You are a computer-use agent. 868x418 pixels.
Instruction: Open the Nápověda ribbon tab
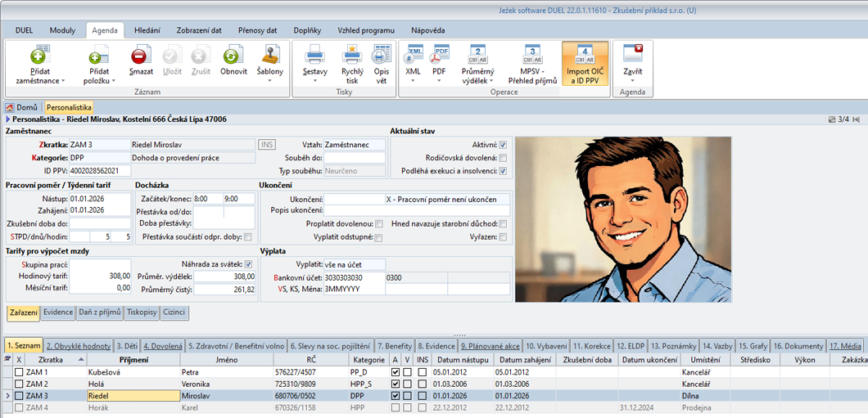tap(428, 30)
